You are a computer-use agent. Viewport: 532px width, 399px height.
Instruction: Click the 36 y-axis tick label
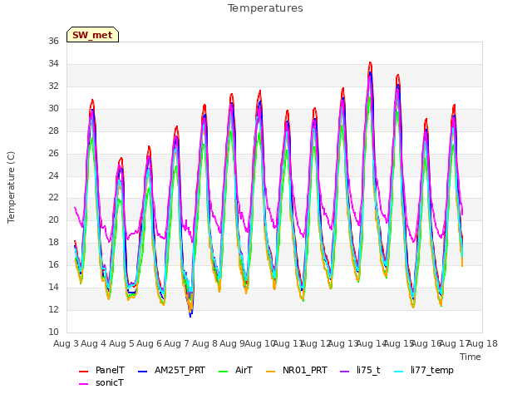53,41
